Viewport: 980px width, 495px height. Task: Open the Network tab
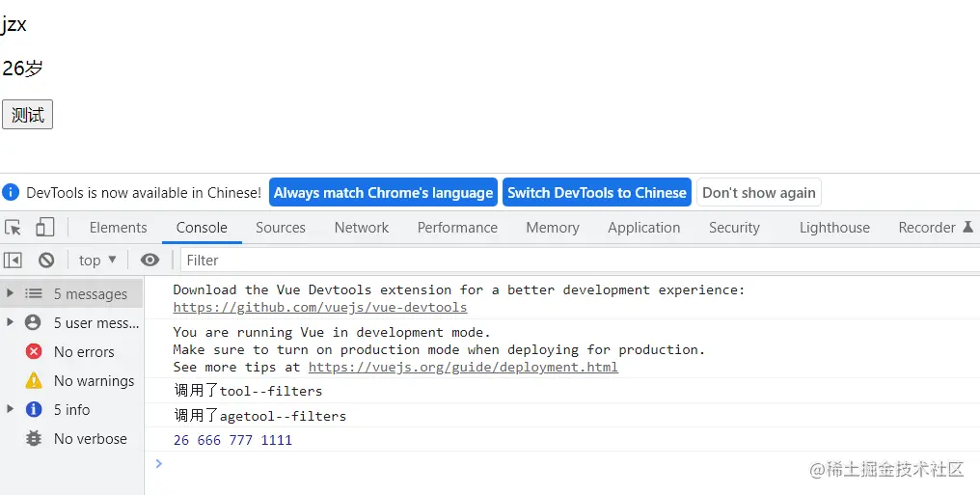[362, 228]
